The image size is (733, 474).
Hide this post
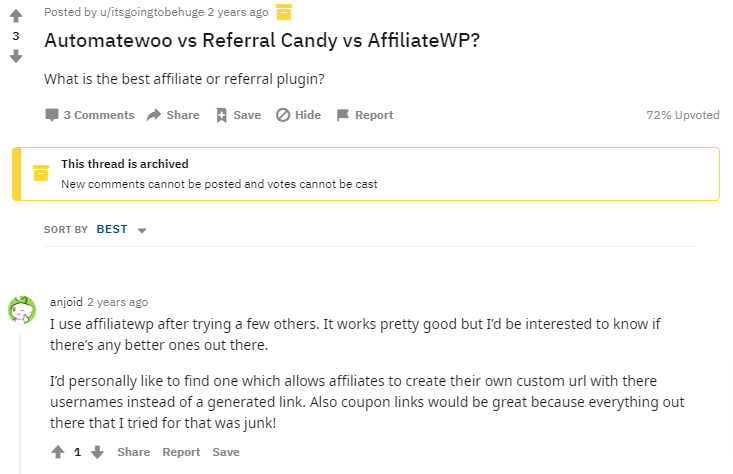point(298,115)
